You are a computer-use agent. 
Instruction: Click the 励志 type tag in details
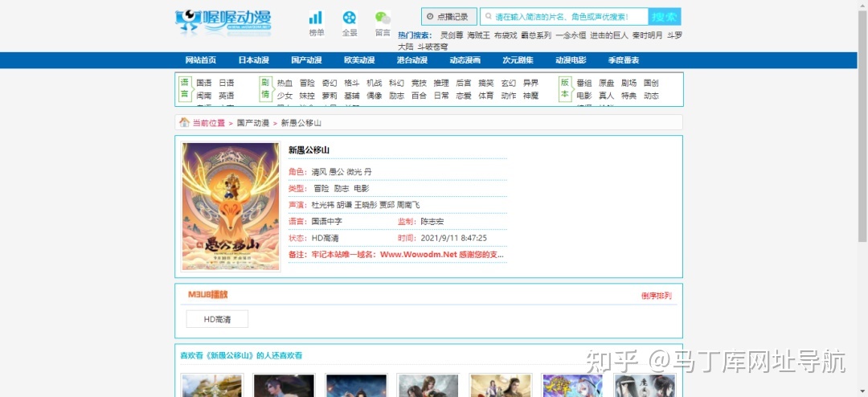(341, 188)
